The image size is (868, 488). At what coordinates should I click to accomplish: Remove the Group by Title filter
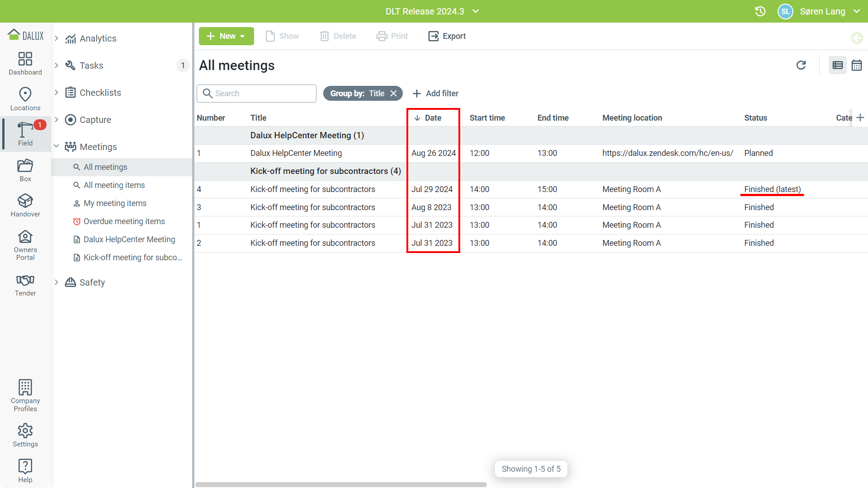(x=394, y=93)
